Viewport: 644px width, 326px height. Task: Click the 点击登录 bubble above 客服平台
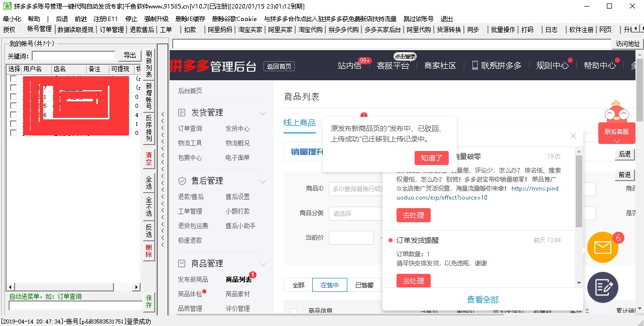coord(405,56)
